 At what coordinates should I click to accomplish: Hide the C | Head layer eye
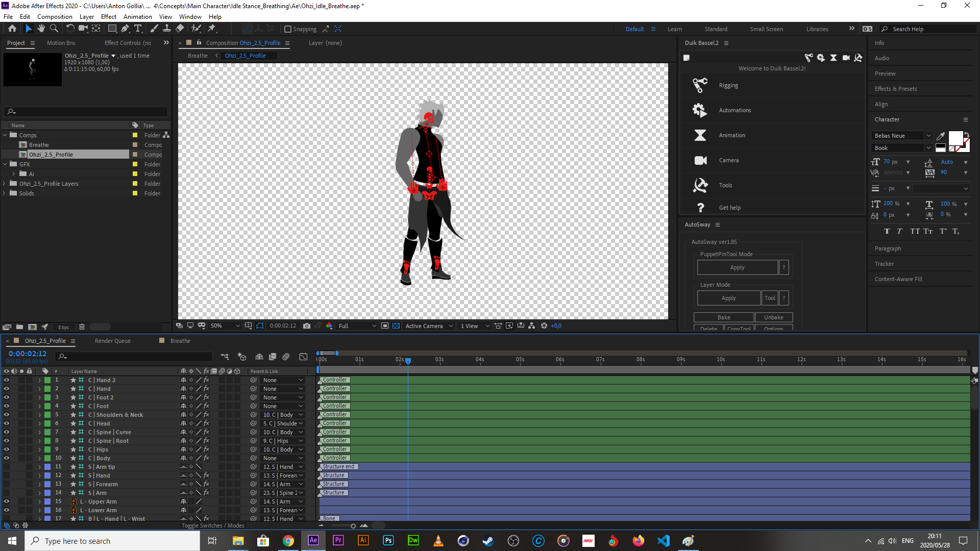click(x=7, y=423)
